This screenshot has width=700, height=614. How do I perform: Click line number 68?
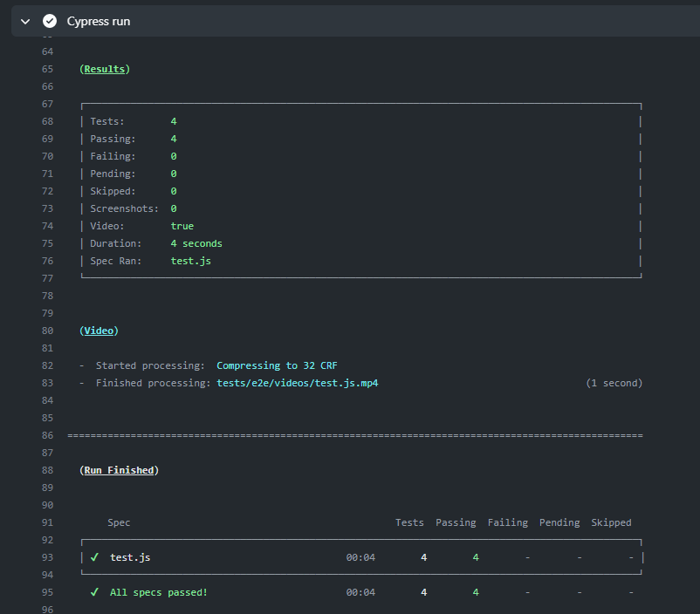click(47, 121)
